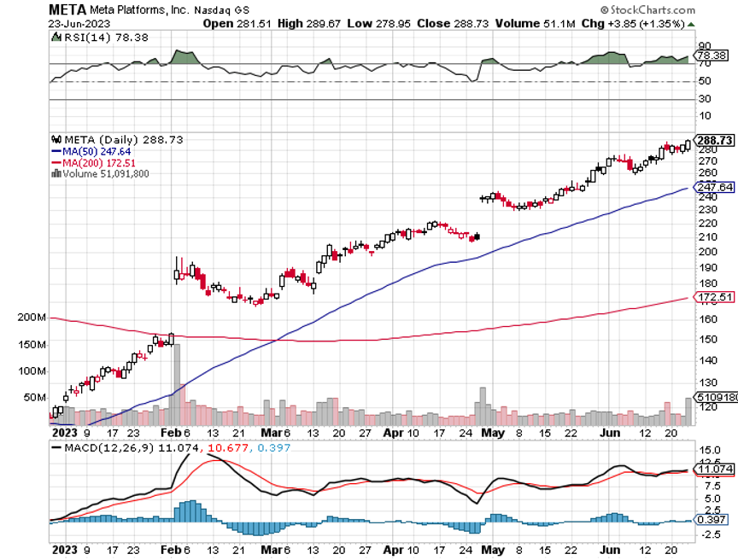Click the latest candlestick at the chart's right edge
Screen dimensions: 738x560
(688, 145)
